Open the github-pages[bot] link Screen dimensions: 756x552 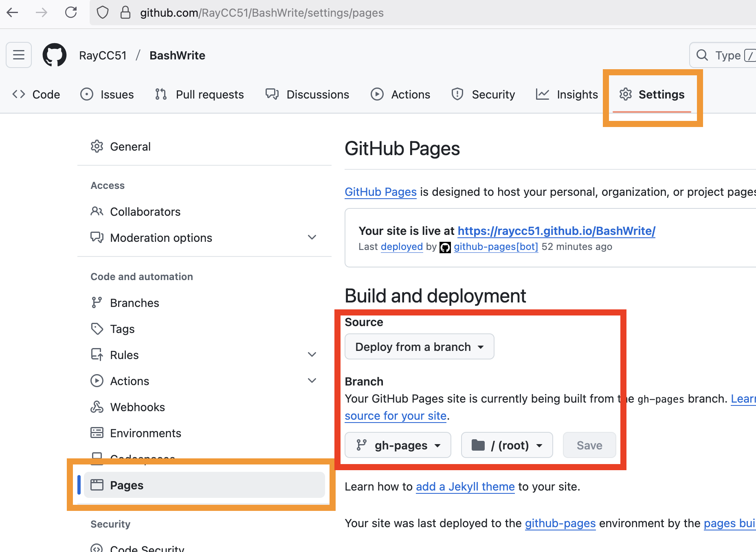point(496,247)
